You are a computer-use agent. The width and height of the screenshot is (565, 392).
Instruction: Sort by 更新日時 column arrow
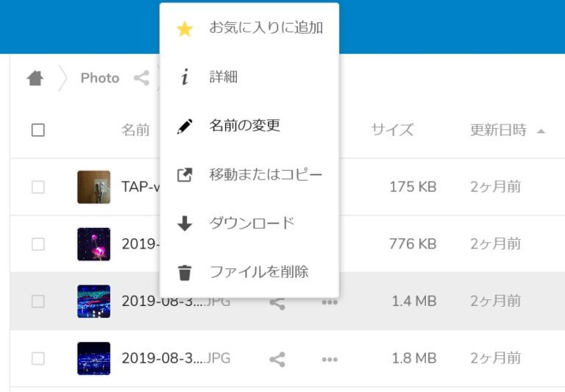(x=541, y=131)
